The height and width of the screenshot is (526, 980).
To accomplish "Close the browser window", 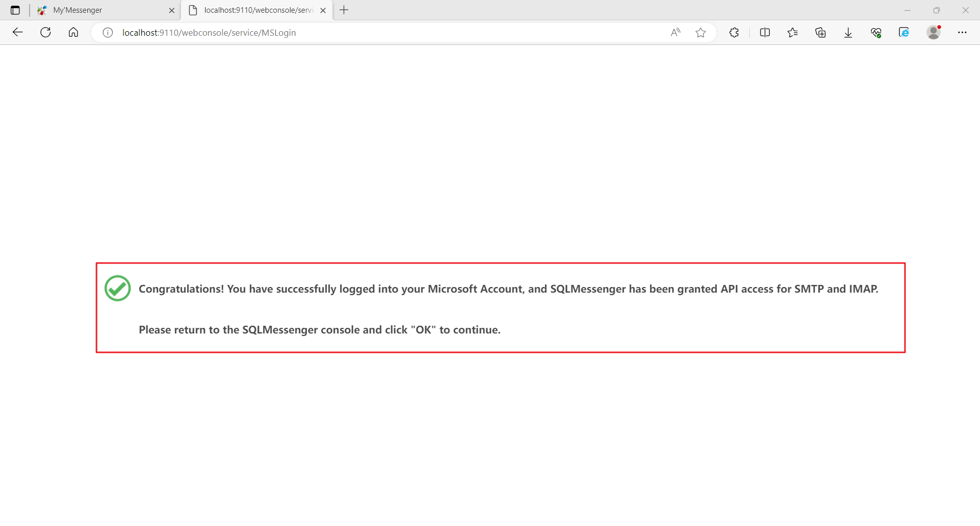I will (x=966, y=10).
